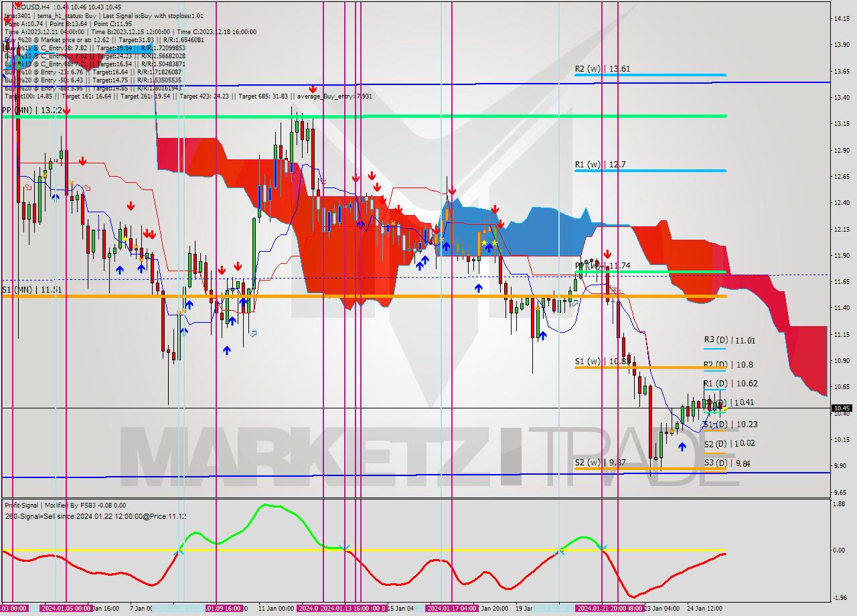The width and height of the screenshot is (857, 616).
Task: Click the 2024.01.05 00:00 time marker
Action: point(66,608)
